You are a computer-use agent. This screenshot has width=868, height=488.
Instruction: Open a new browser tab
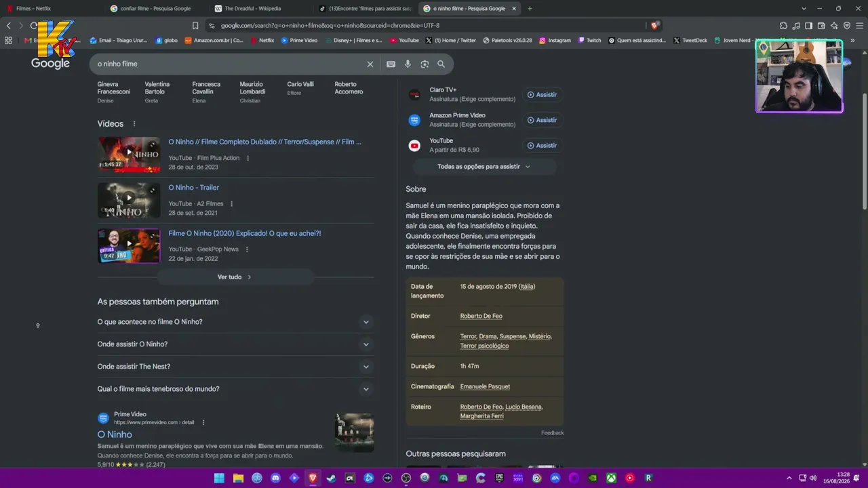click(530, 9)
